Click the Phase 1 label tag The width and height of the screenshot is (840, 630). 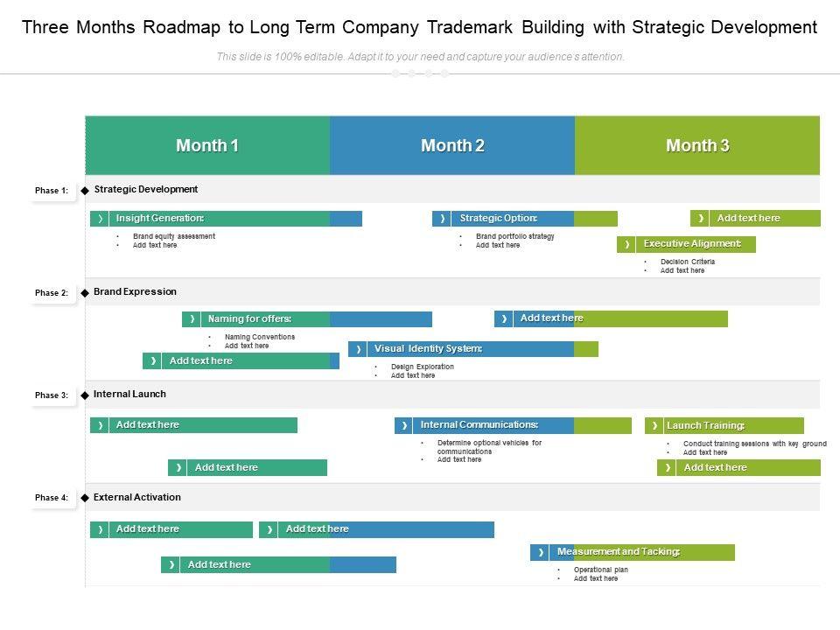[52, 191]
